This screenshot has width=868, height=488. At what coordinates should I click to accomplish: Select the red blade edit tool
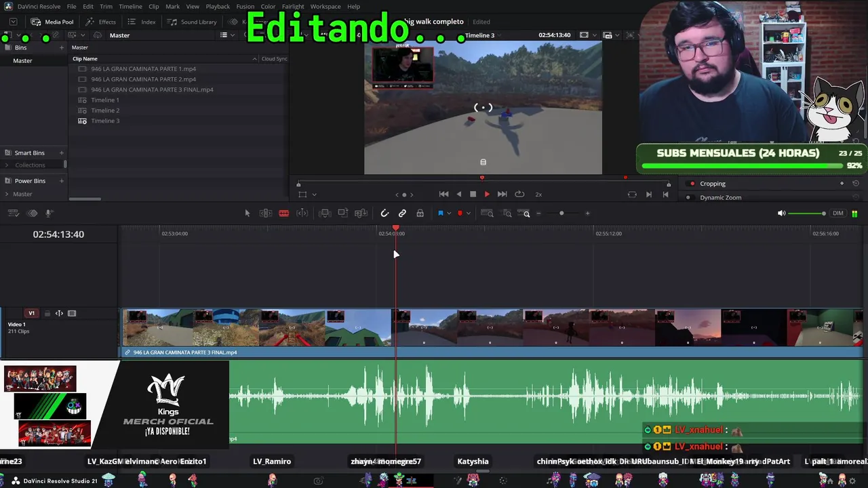283,213
